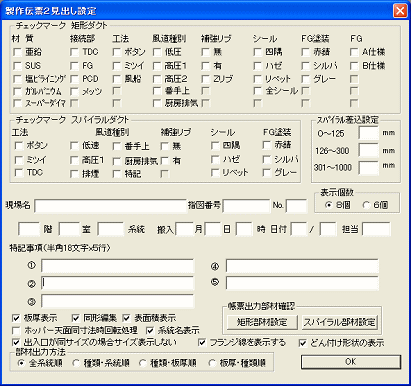Check 番手上 in the 矩形ダクト section
This screenshot has height=386, width=411.
(x=157, y=91)
